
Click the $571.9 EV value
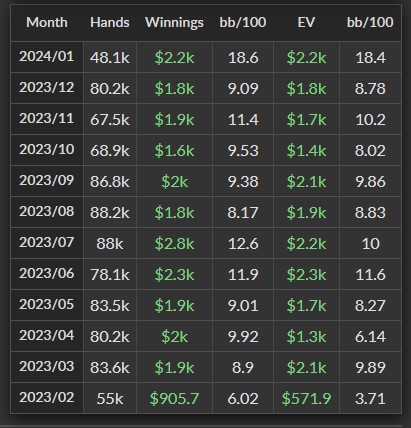[306, 398]
